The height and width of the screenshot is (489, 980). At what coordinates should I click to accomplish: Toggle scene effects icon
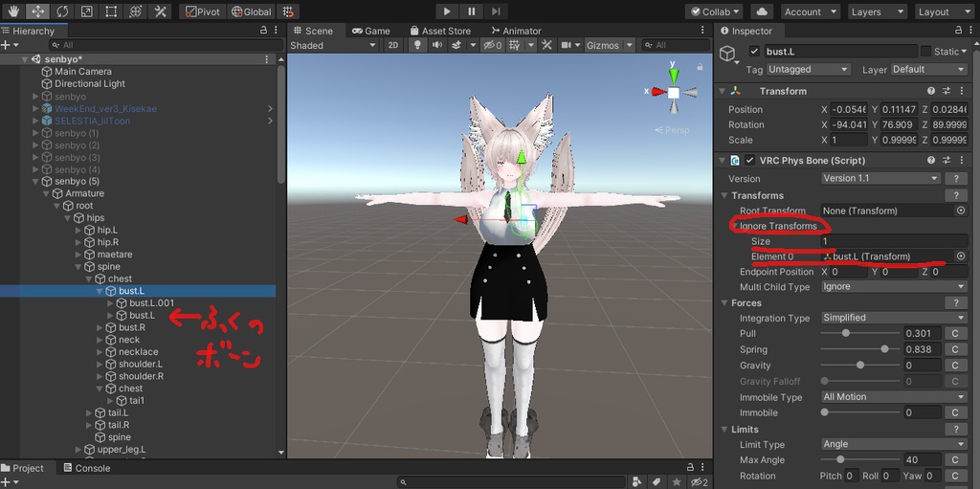[x=457, y=45]
